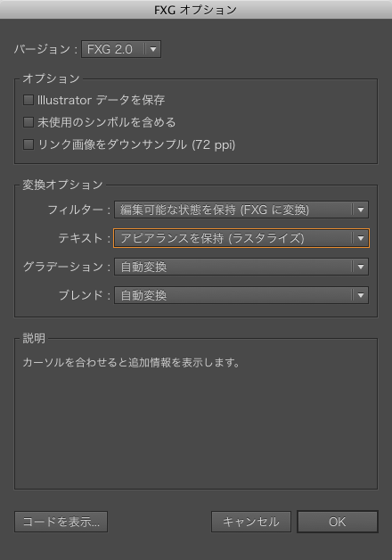Click the テキスト dropdown arrow icon
Image resolution: width=392 pixels, height=560 pixels.
[361, 238]
